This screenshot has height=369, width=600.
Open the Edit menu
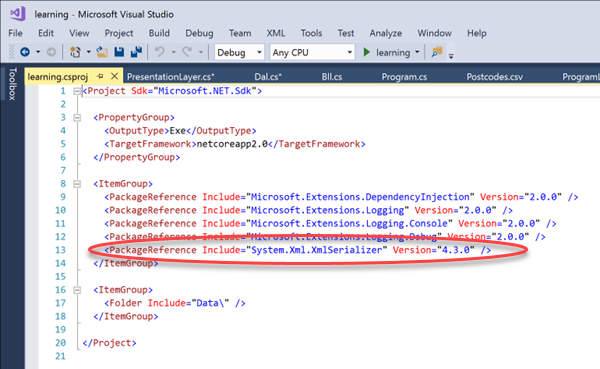click(x=46, y=33)
